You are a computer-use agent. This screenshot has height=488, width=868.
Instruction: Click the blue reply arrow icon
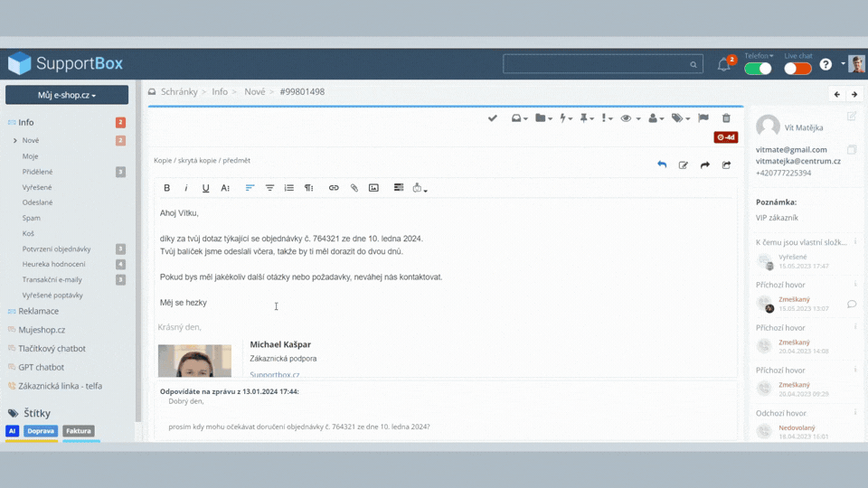[x=662, y=164]
